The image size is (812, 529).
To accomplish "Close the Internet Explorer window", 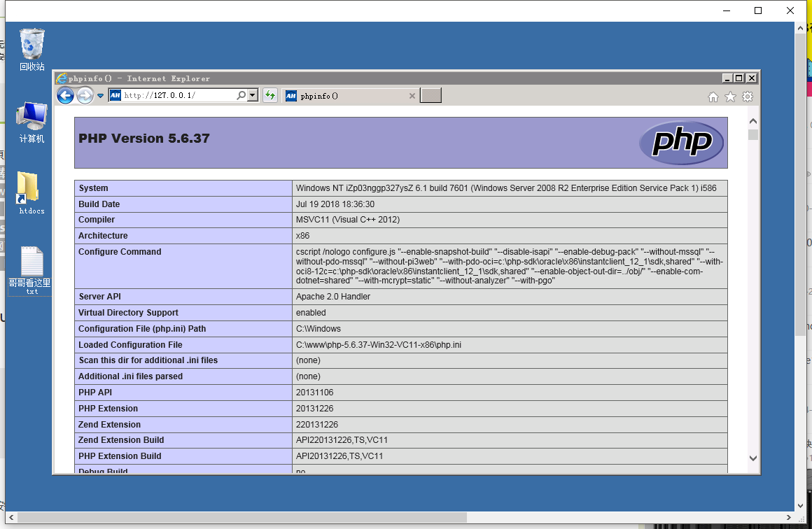I will (x=752, y=78).
